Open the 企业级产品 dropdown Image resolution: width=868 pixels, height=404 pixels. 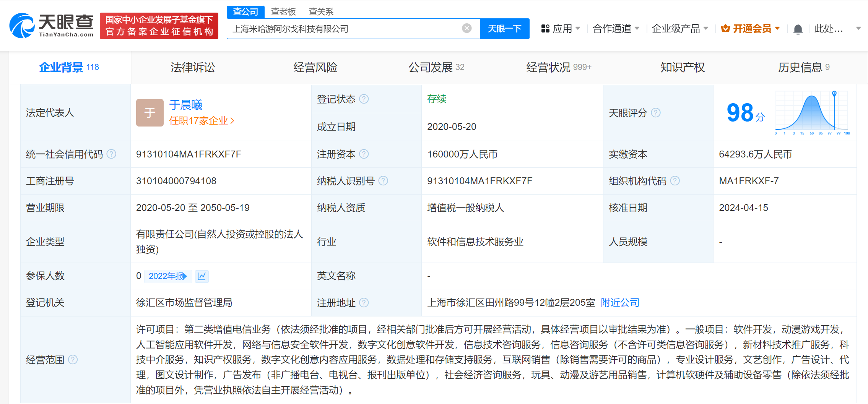(x=679, y=29)
